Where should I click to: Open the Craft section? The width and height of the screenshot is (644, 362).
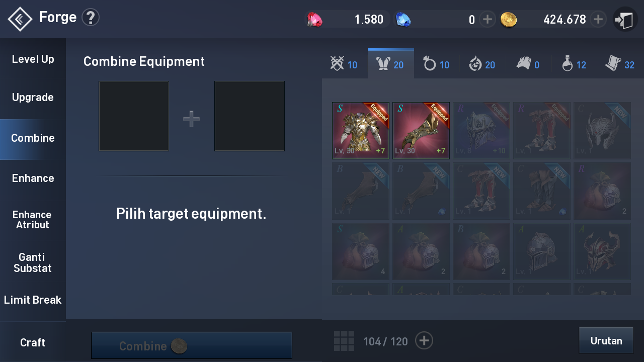pyautogui.click(x=33, y=342)
